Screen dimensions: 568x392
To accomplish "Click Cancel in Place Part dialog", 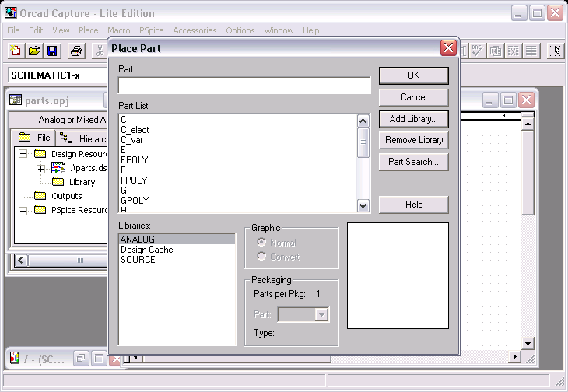I will (414, 97).
